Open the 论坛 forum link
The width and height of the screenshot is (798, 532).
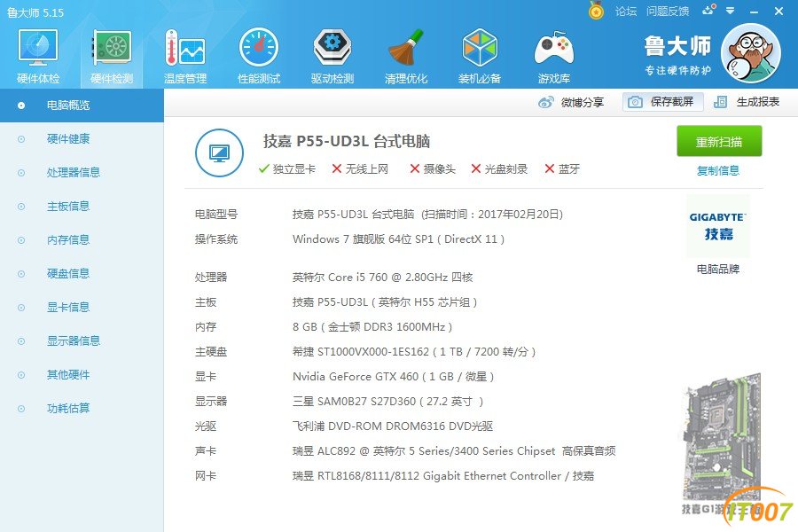pos(625,12)
